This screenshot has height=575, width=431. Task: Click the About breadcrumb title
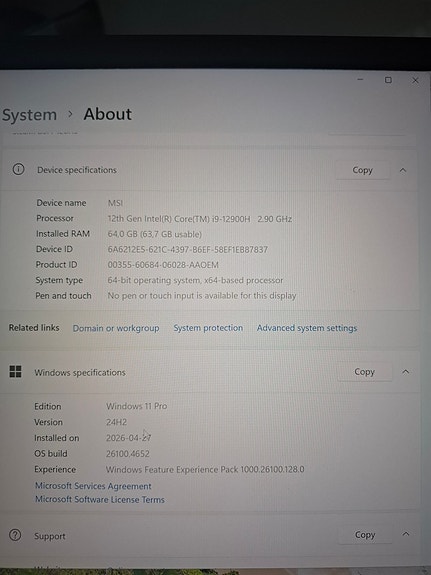coord(107,114)
